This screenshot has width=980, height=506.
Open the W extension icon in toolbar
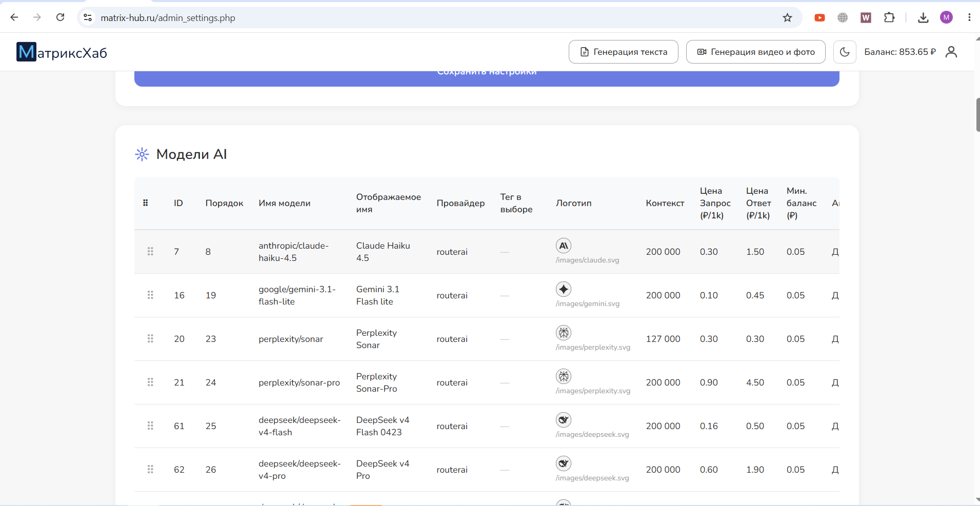(866, 17)
